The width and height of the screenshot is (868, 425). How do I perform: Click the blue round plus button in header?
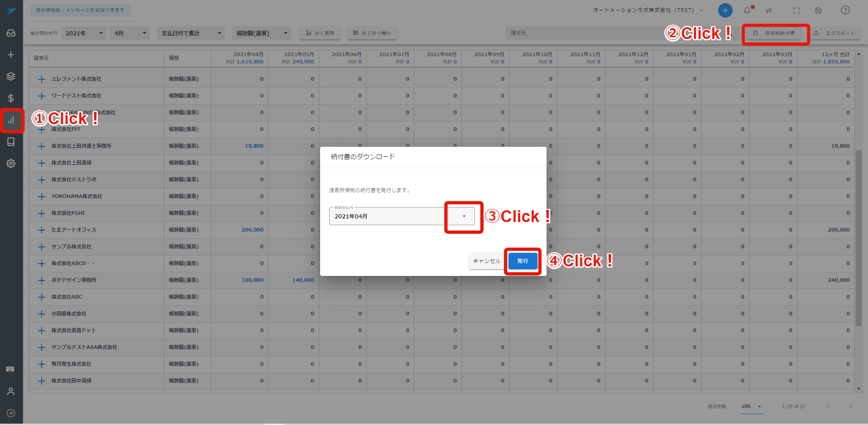tap(725, 10)
